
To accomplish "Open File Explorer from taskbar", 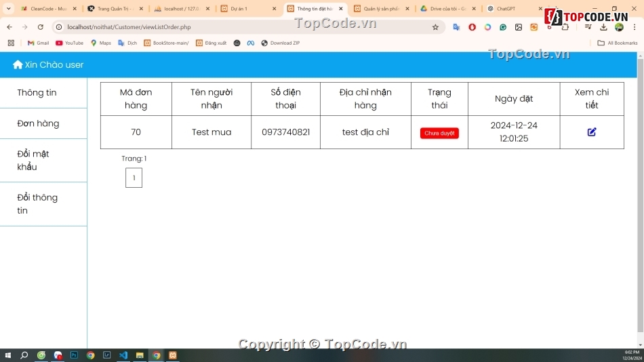I will [x=140, y=355].
